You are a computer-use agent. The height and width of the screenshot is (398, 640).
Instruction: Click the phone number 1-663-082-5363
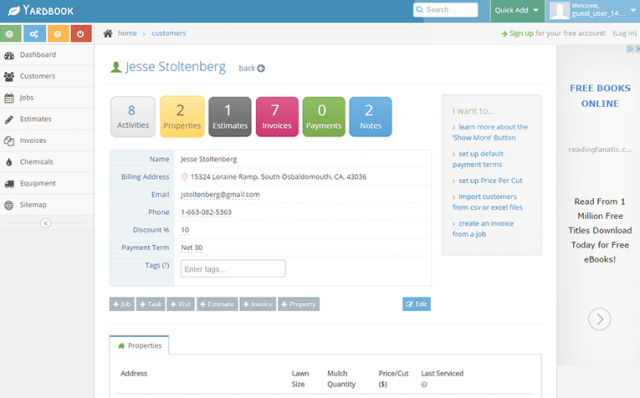pos(206,212)
